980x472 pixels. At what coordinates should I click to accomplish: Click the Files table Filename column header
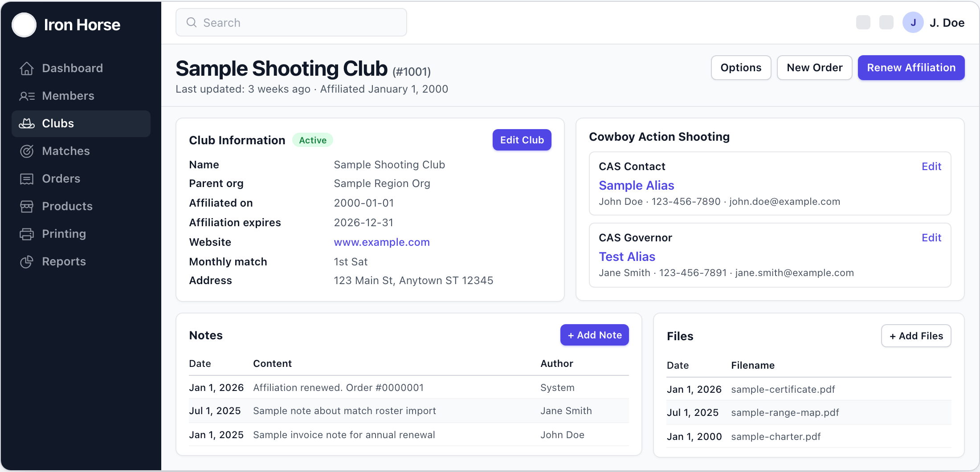pos(753,365)
